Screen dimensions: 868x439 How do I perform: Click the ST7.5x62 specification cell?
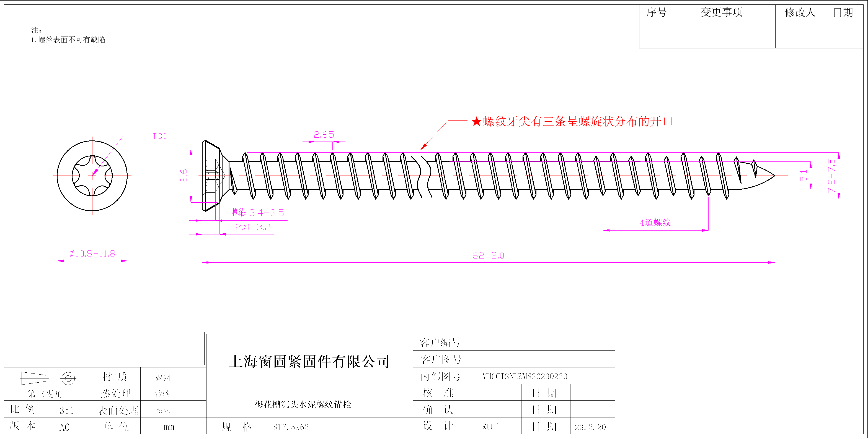click(x=290, y=427)
